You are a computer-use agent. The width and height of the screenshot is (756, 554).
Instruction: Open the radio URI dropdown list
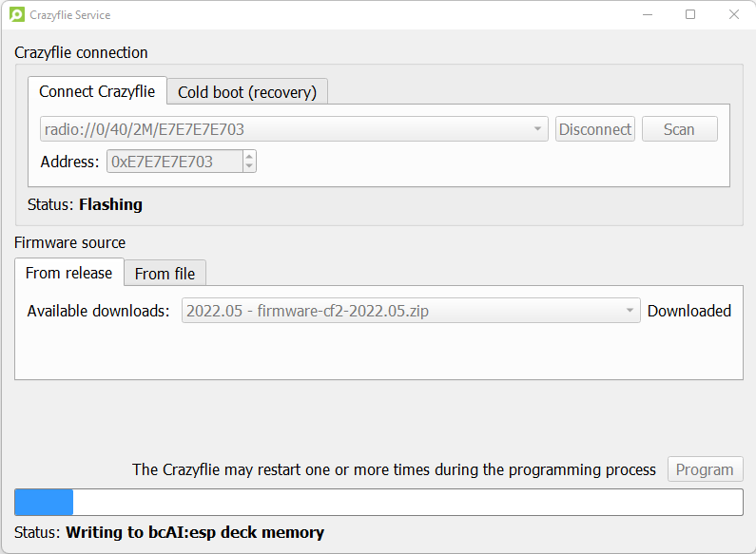[x=537, y=129]
